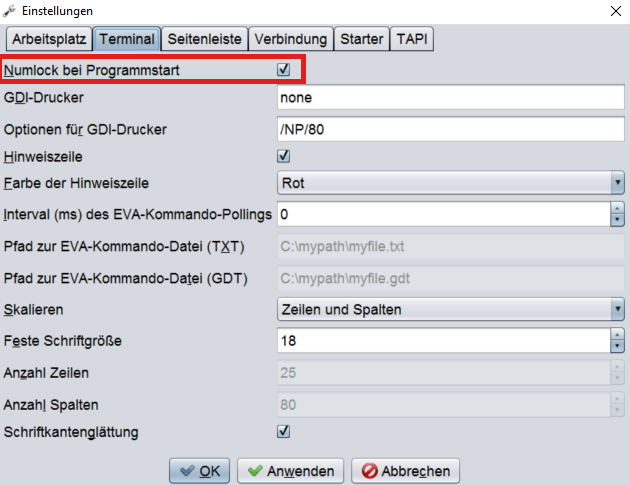This screenshot has height=485, width=630.
Task: Disable the Hinweiszeile checkbox
Action: tap(284, 156)
